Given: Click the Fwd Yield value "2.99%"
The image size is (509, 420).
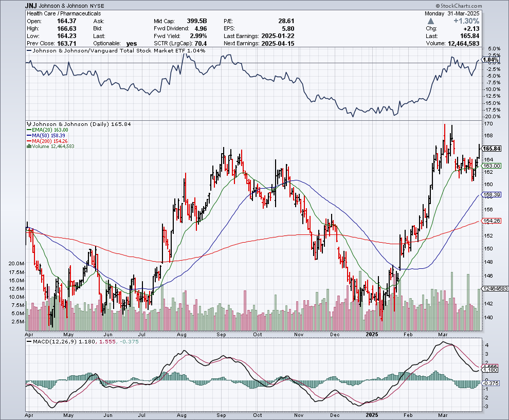Looking at the screenshot, I should [198, 36].
